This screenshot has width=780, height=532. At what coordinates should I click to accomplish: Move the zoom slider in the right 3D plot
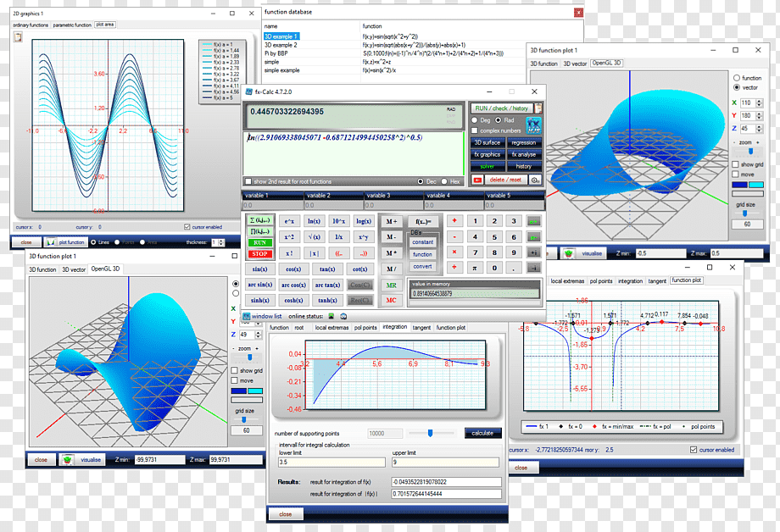coord(750,152)
